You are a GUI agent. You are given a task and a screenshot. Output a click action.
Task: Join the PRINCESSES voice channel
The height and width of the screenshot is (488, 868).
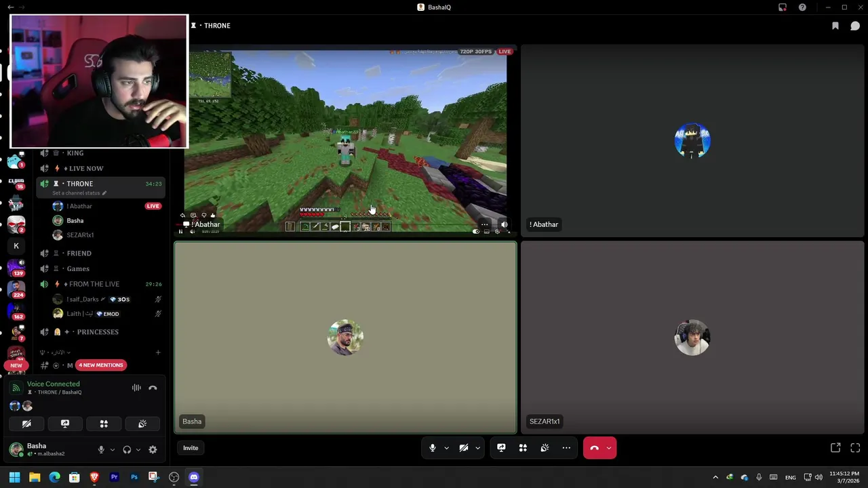click(100, 332)
